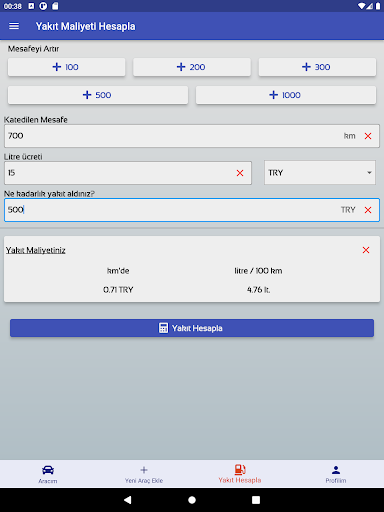Click the 0.71 TRY cost value
The width and height of the screenshot is (384, 512).
point(118,290)
